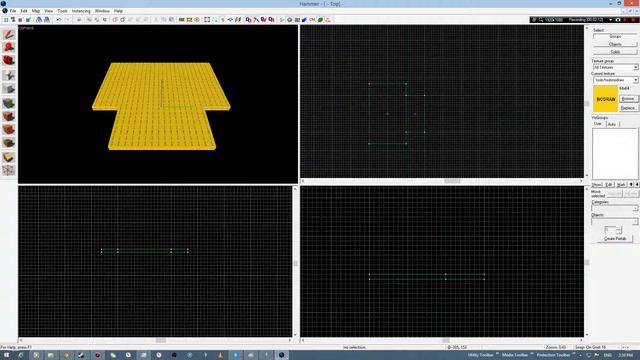
Task: Click the VisGroups Show button
Action: point(597,184)
